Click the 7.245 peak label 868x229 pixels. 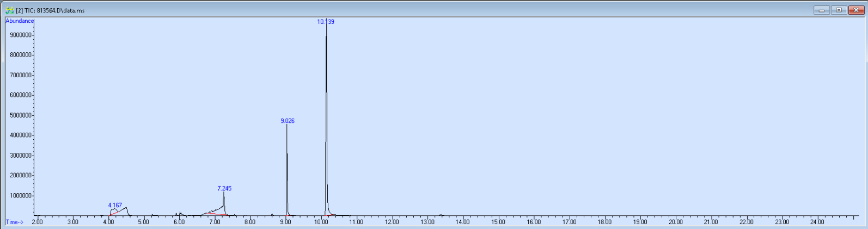point(224,188)
